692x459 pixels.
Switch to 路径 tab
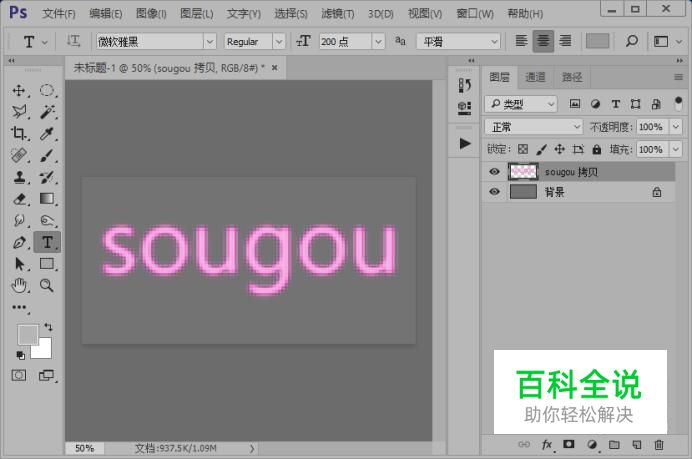[x=572, y=77]
